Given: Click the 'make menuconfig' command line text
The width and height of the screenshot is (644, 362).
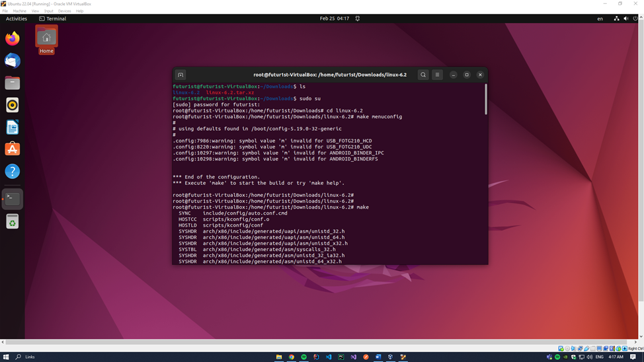Looking at the screenshot, I should click(379, 116).
